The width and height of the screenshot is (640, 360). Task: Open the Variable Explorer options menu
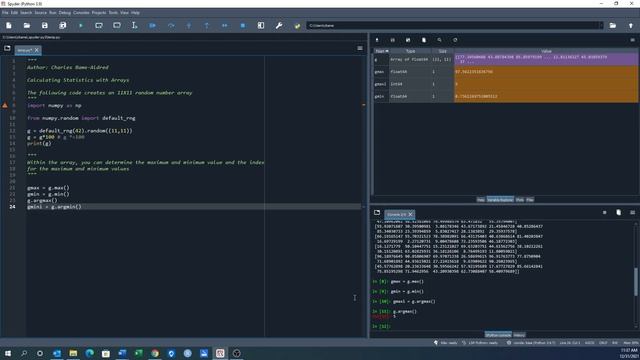coord(632,40)
